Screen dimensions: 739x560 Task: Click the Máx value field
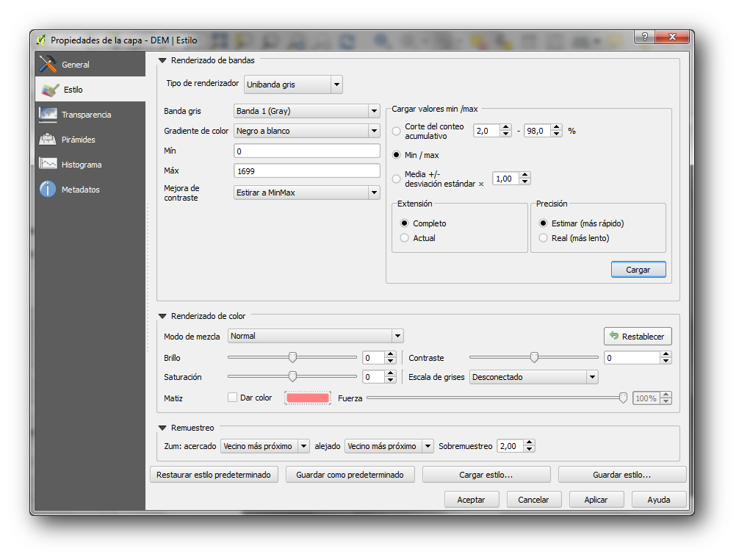307,170
